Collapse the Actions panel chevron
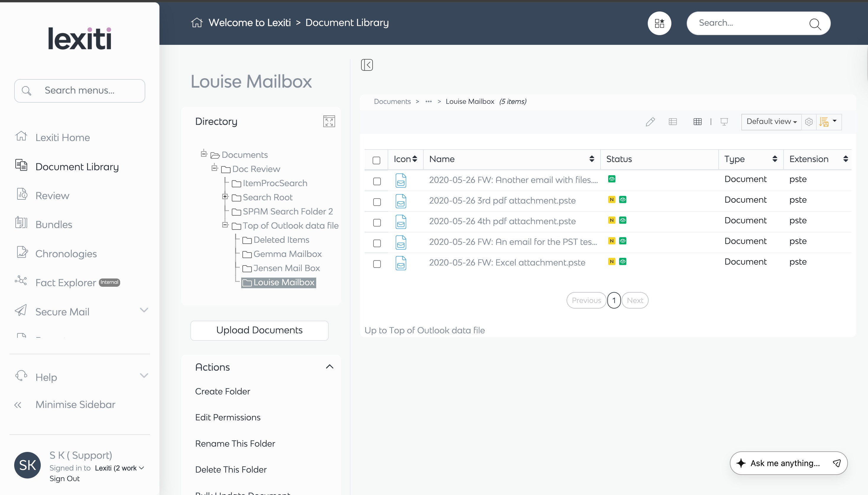Viewport: 868px width, 495px height. [329, 366]
